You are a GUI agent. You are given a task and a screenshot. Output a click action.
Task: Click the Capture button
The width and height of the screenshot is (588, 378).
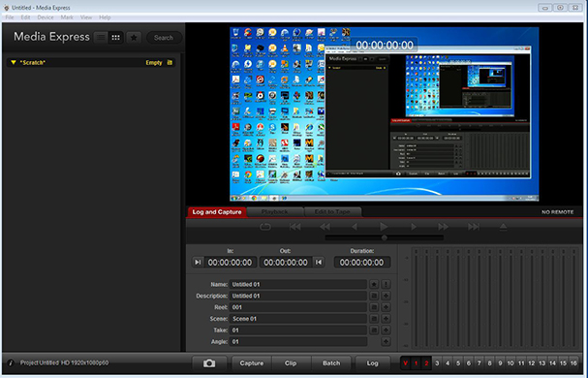pos(252,363)
